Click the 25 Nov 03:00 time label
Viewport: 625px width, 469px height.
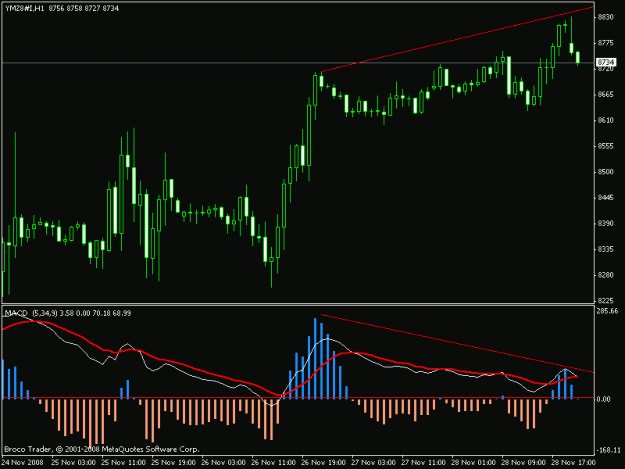[x=73, y=463]
